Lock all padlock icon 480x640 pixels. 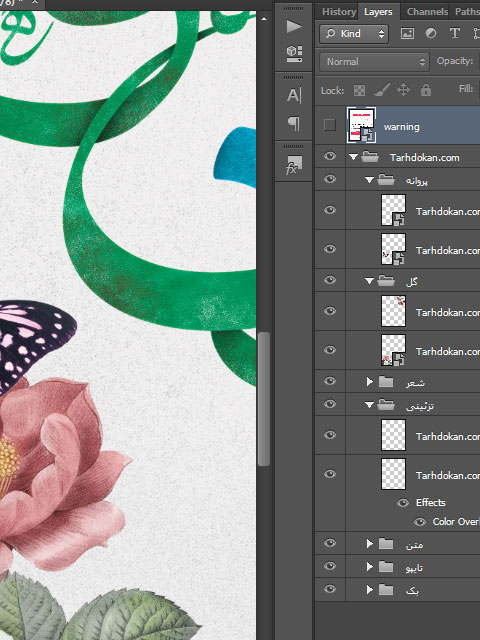tap(426, 90)
